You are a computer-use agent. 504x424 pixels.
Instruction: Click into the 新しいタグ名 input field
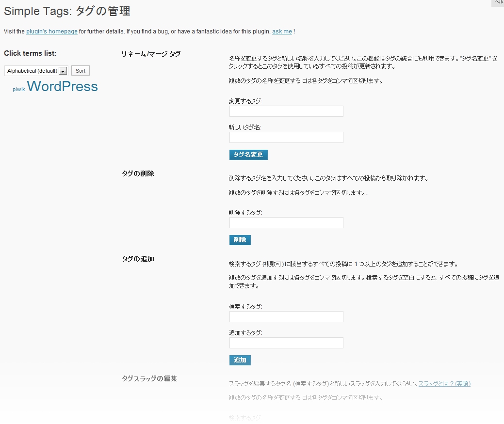tap(286, 137)
